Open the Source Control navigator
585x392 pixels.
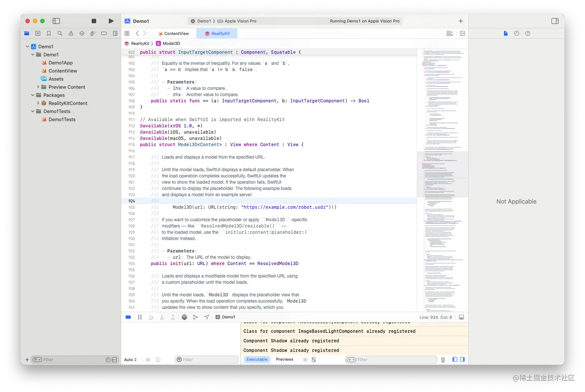(x=38, y=33)
